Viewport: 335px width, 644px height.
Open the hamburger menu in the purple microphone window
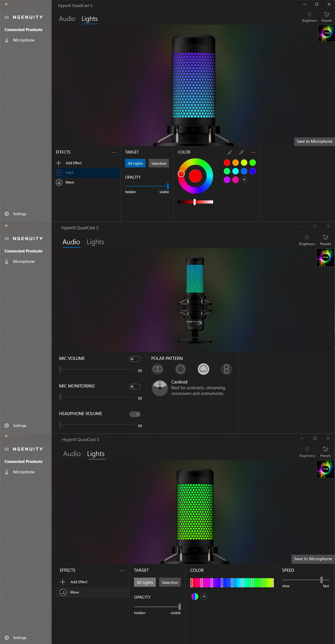6,17
